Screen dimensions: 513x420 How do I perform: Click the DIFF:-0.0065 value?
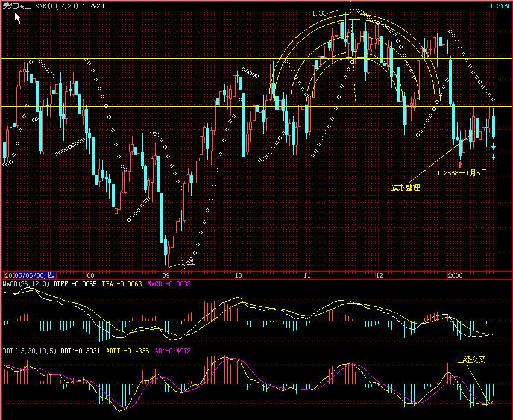click(x=75, y=284)
